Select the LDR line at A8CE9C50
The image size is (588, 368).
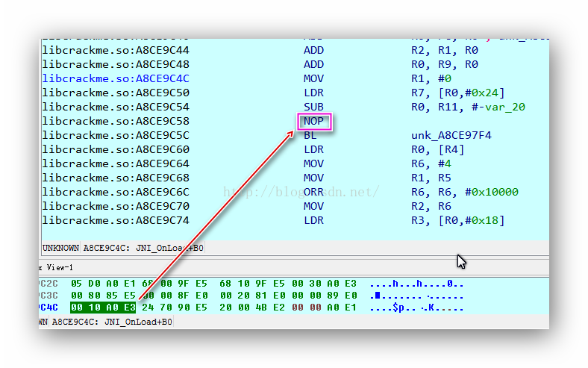coord(273,93)
